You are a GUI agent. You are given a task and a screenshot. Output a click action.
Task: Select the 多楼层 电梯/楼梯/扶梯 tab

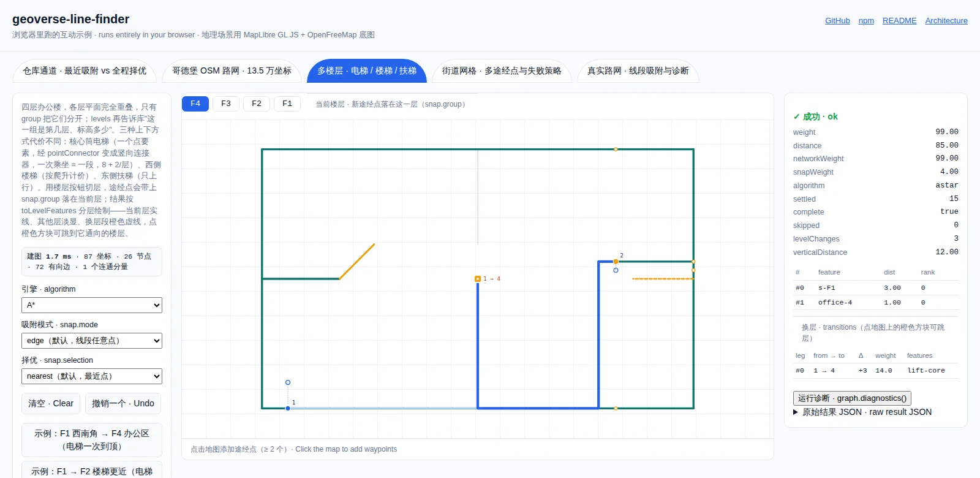[x=366, y=71]
